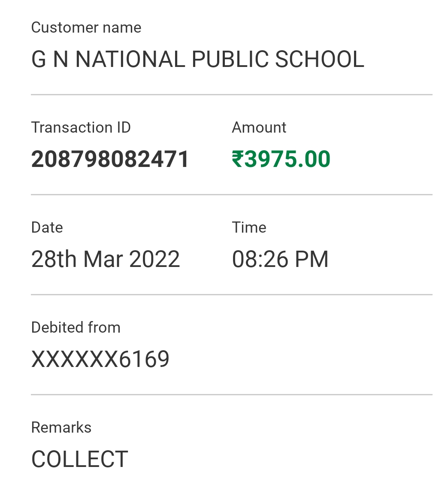Select the COLLECT remark text
The width and height of the screenshot is (448, 491).
tap(80, 459)
